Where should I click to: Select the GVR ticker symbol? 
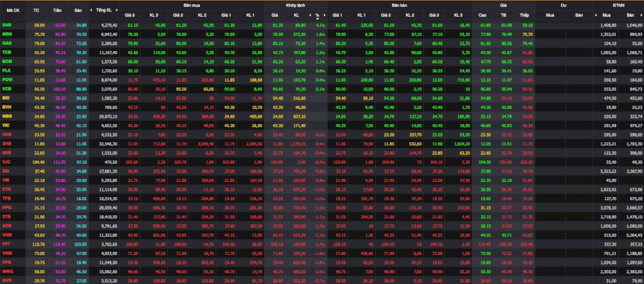6,280
